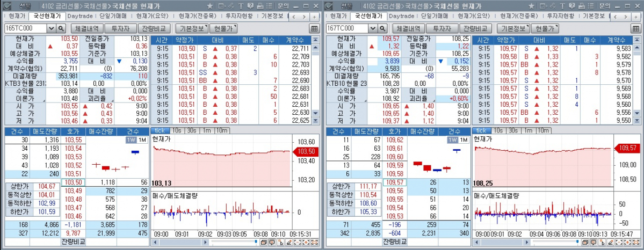Image resolution: width=644 pixels, height=250 pixels.
Task: Toggle 1W candle view in left order book
Action: tap(131, 140)
